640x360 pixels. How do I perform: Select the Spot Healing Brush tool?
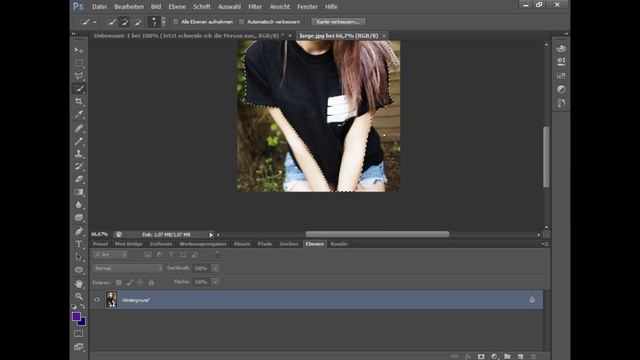79,128
